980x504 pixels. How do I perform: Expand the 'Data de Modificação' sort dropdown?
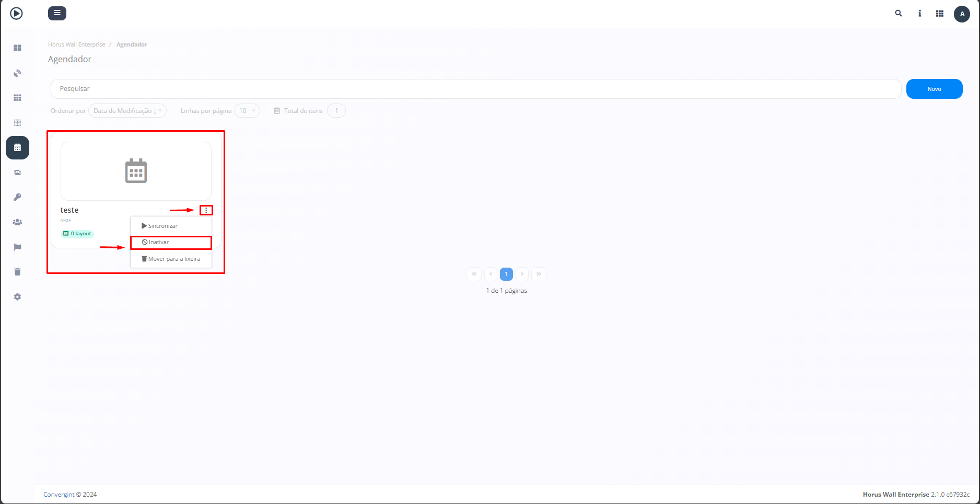tap(127, 111)
